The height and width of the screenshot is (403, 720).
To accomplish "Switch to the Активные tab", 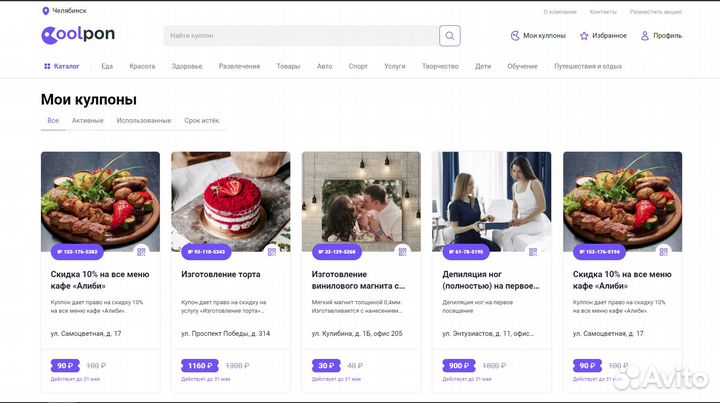I will tap(87, 121).
